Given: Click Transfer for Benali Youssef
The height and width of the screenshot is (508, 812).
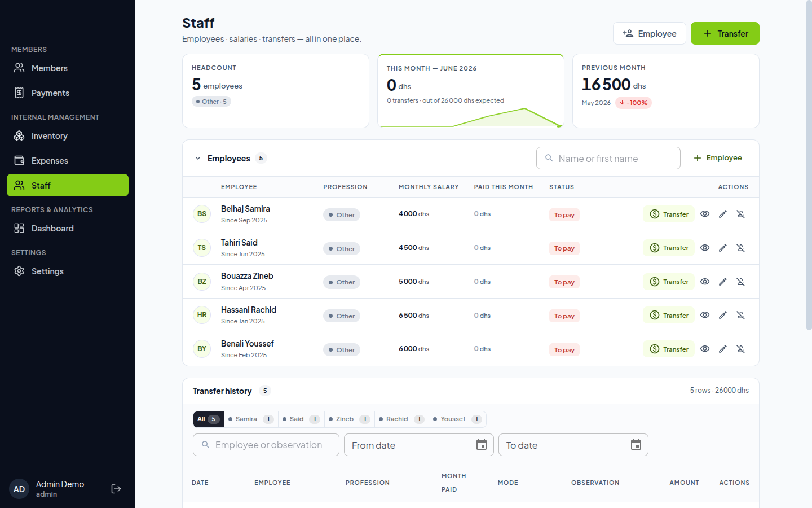Looking at the screenshot, I should point(669,349).
